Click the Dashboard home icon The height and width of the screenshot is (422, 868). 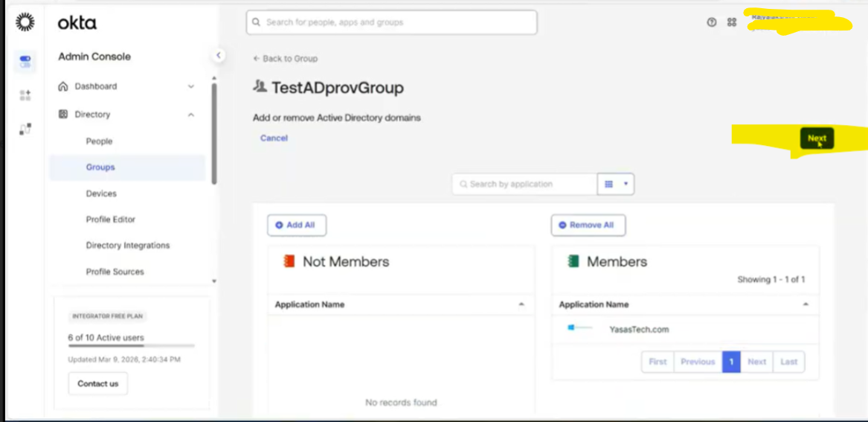(63, 86)
